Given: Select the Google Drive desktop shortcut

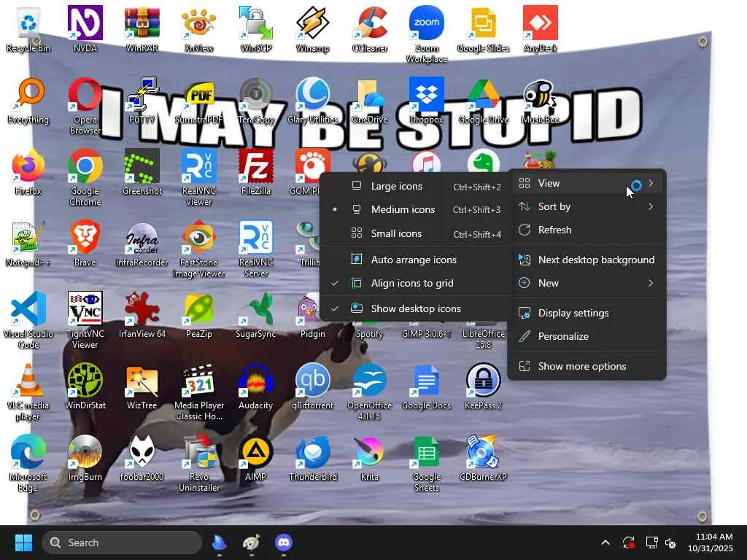Looking at the screenshot, I should (x=483, y=101).
